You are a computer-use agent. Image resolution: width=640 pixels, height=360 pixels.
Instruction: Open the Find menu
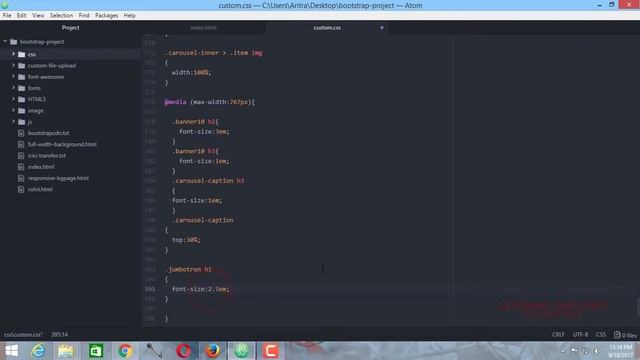84,16
